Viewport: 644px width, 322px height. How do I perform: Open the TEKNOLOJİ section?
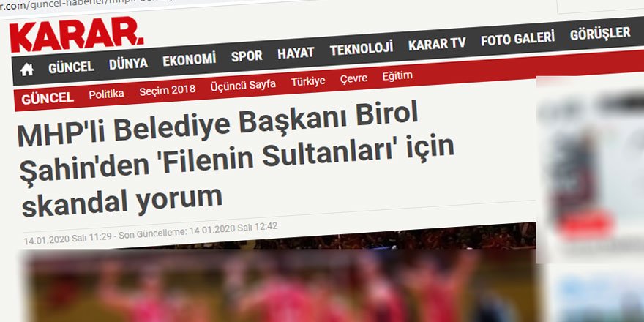362,48
